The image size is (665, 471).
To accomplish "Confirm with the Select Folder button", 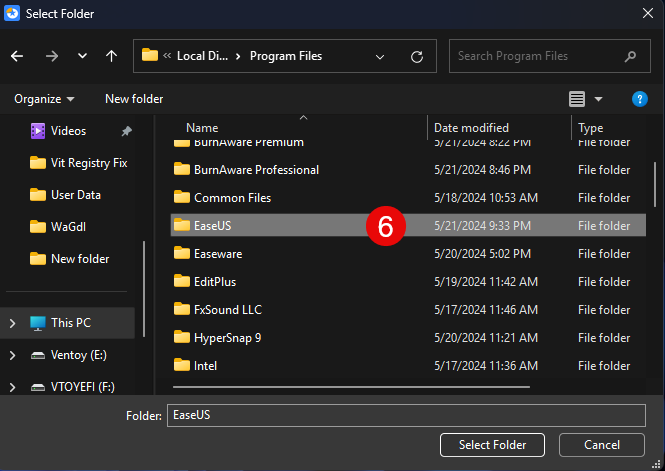I will [492, 445].
